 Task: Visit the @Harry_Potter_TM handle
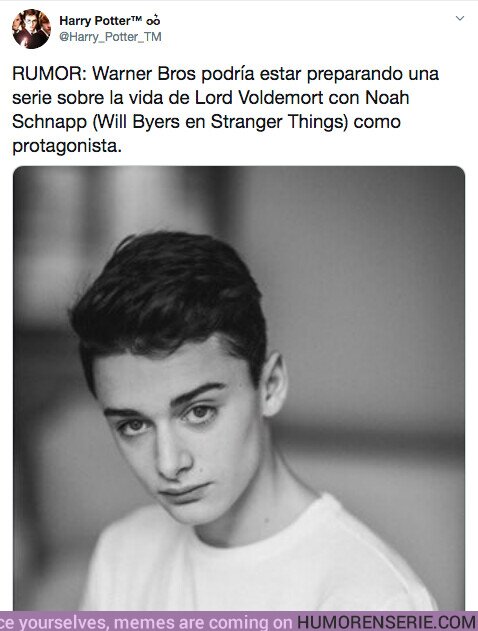click(110, 37)
